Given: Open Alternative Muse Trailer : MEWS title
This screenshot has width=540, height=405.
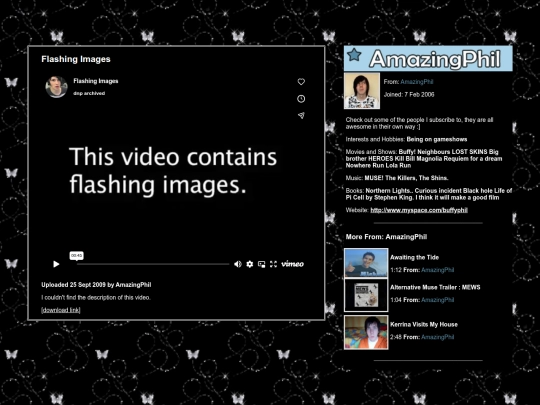Looking at the screenshot, I should pos(435,287).
